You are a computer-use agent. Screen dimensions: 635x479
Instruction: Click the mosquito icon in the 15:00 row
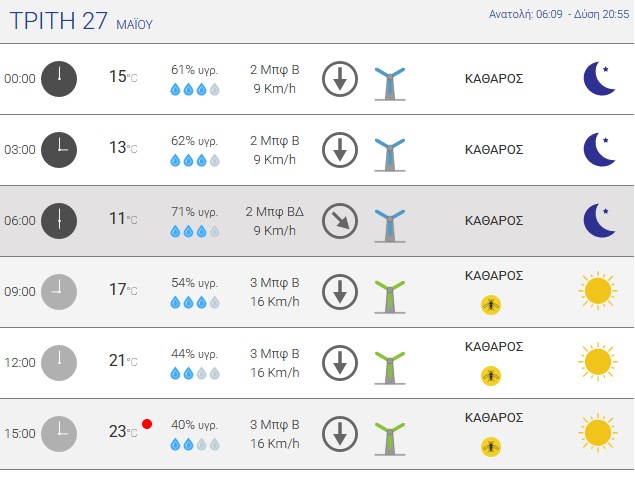491,447
